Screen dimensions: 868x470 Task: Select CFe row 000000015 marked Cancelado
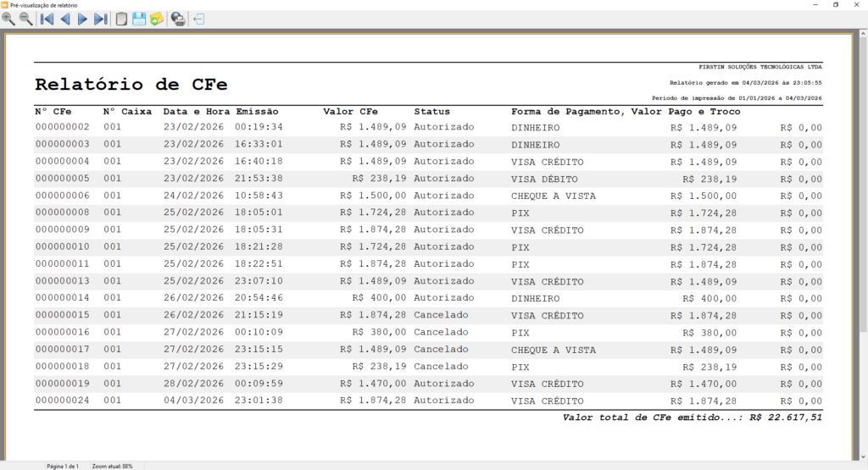(x=428, y=315)
